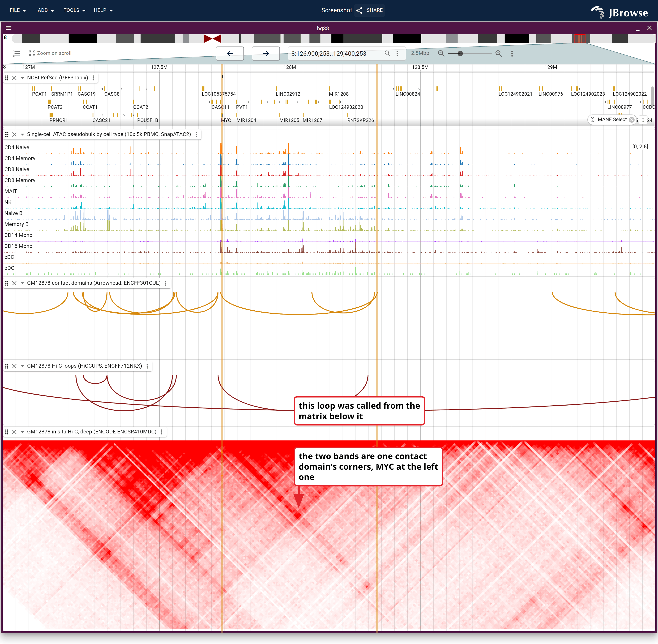Screen dimensions: 658x644
Task: Close the GM12878 contact domains track
Action: coord(14,283)
